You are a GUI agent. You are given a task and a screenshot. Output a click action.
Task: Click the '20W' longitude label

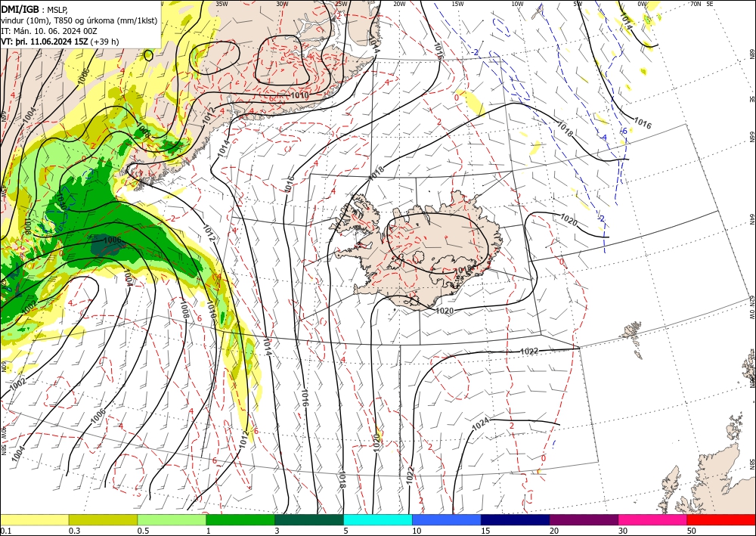399,4
